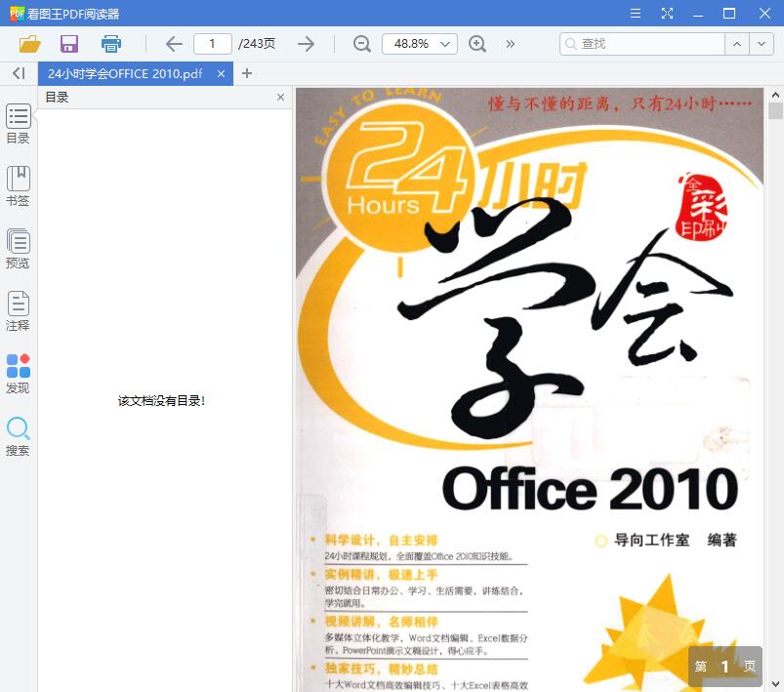Zoom out with the minus magnifier
784x692 pixels.
tap(361, 44)
